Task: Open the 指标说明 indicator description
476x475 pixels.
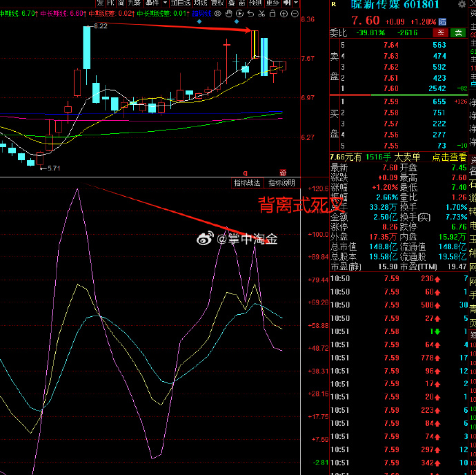Action: (x=281, y=183)
